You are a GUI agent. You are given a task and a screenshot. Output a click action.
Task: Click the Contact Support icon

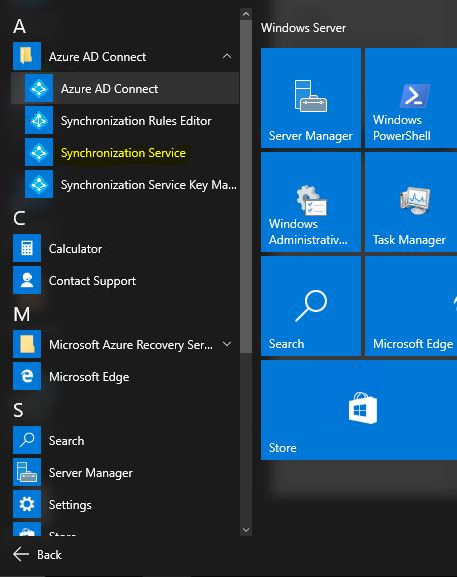pos(27,280)
